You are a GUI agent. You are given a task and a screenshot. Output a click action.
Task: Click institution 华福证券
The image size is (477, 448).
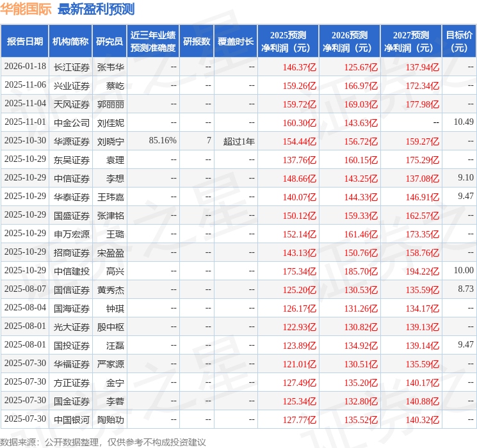click(x=72, y=364)
